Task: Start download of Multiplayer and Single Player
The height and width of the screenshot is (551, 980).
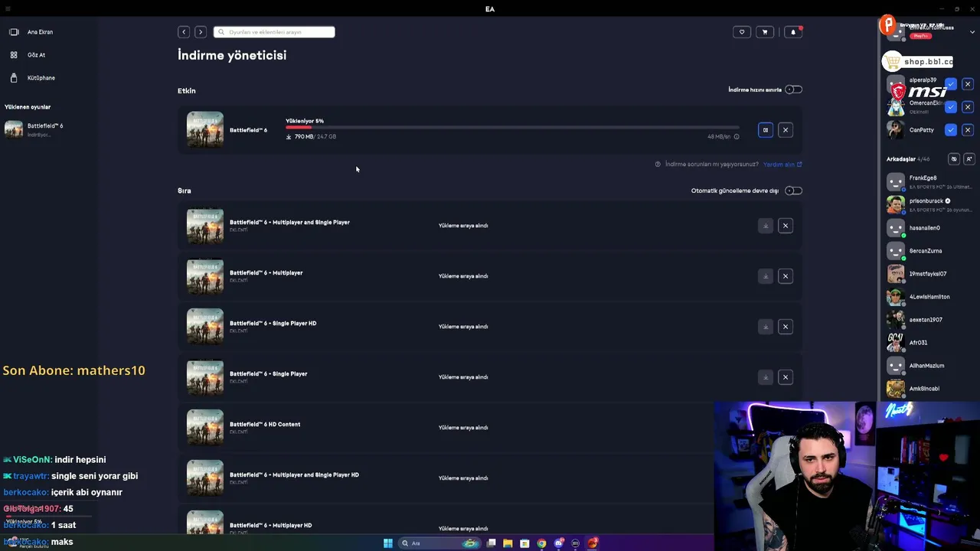Action: (x=765, y=226)
